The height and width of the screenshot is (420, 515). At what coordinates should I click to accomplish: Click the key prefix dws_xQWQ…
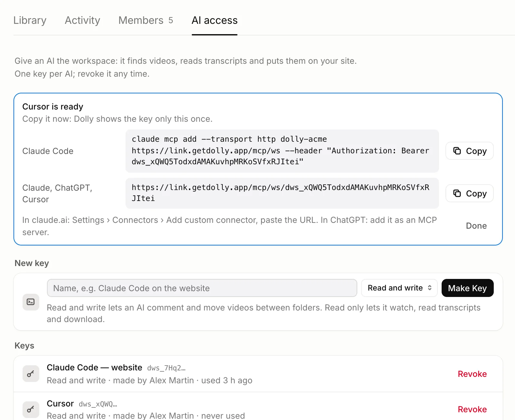click(98, 404)
